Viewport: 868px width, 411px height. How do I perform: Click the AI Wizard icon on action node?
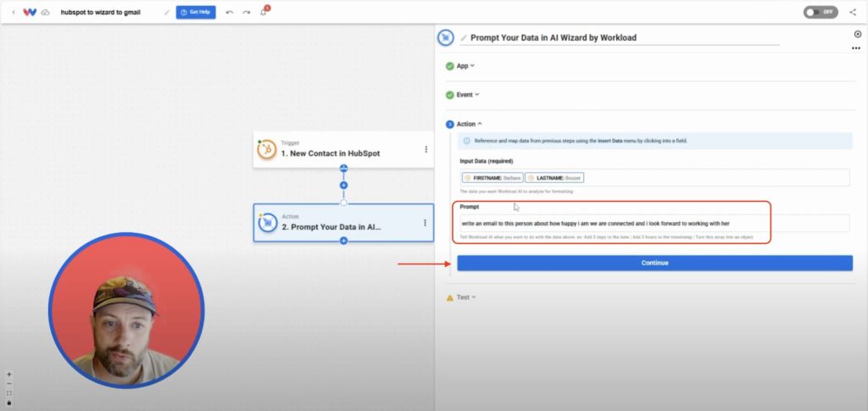pos(267,222)
